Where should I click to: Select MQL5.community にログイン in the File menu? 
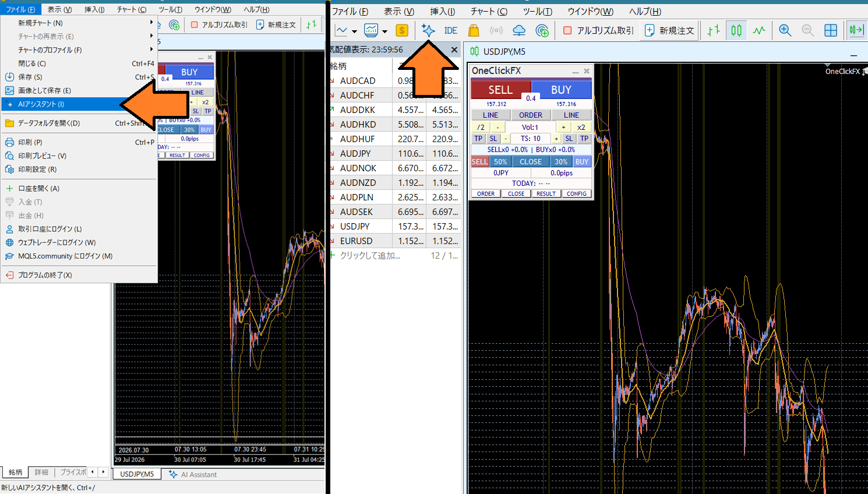(79, 256)
